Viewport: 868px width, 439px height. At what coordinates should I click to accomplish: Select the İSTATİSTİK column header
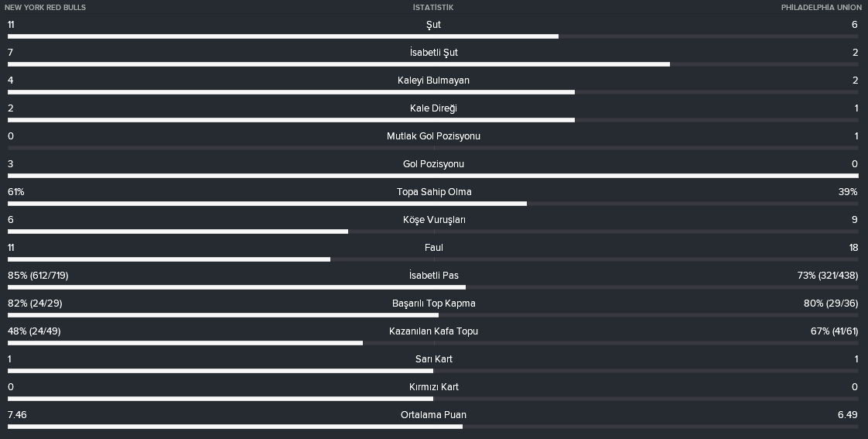pyautogui.click(x=433, y=7)
